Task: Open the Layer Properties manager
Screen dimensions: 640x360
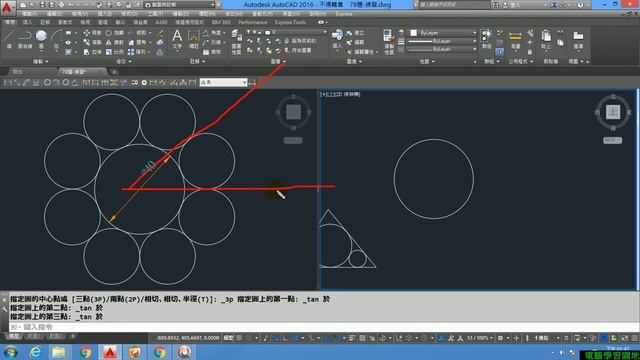Action: click(236, 42)
